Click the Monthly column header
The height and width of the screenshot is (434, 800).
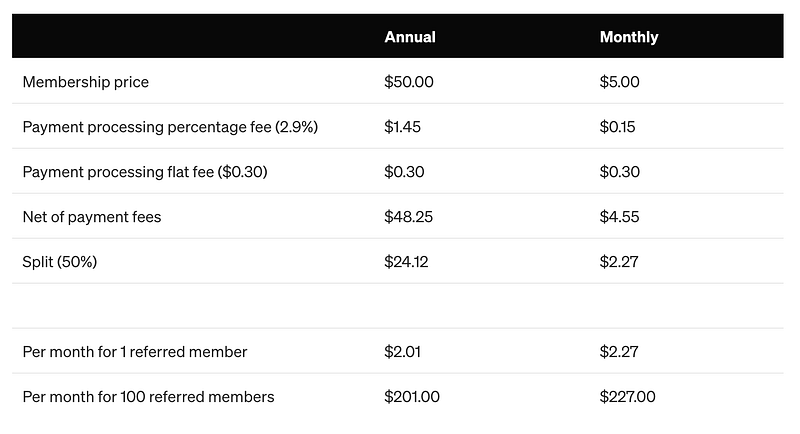coord(629,37)
